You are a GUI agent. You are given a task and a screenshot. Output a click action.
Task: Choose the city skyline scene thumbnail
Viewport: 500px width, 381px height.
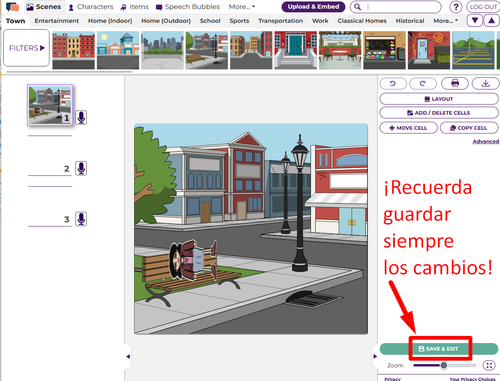(x=162, y=50)
